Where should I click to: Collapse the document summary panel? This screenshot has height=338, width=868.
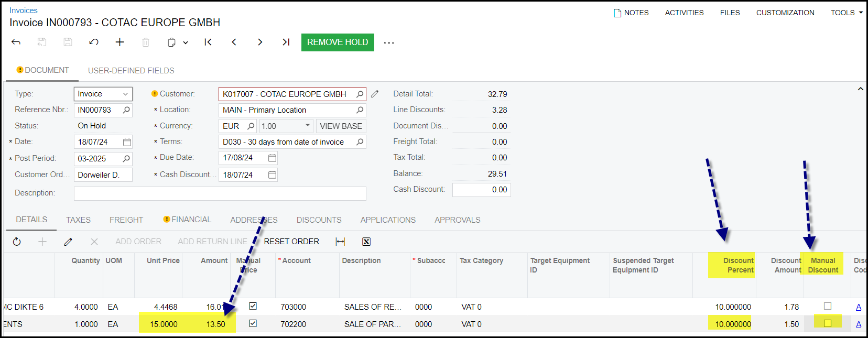pos(860,89)
